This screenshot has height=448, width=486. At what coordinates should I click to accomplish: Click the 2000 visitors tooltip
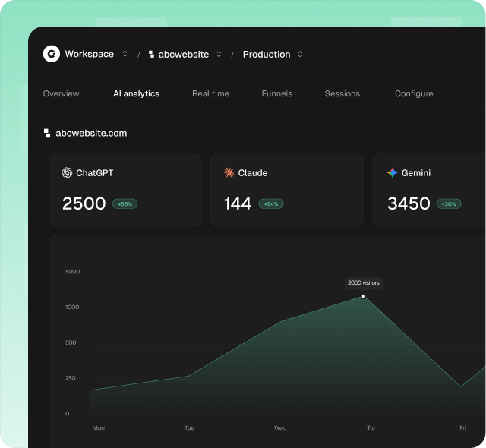click(364, 283)
